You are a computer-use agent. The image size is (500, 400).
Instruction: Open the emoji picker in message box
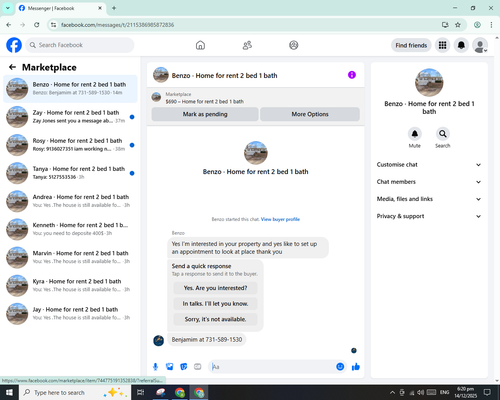340,367
